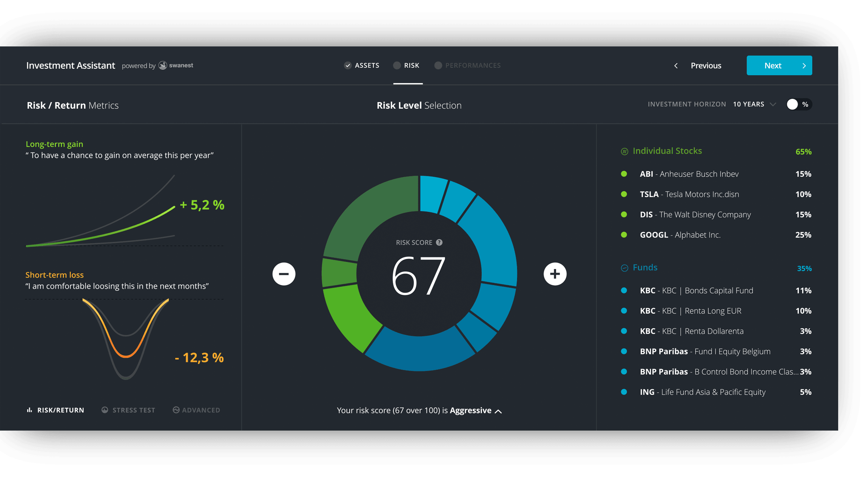Click the Next button
The image size is (868, 477).
pyautogui.click(x=779, y=66)
